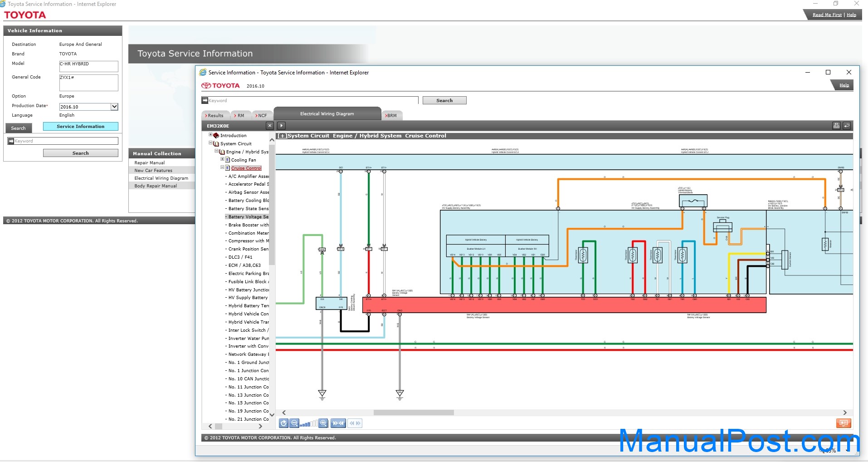Click the Introduction book icon in tree
Screen dimensions: 868x462
click(216, 135)
